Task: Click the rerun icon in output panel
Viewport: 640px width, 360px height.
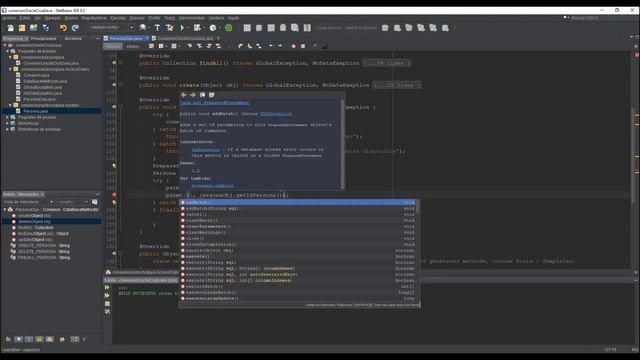Action: 107,287
